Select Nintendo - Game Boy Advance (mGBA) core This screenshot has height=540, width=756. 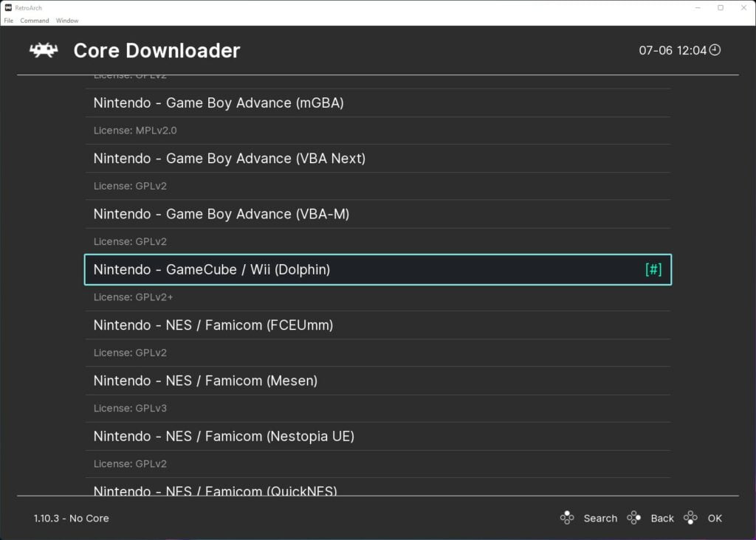coord(377,103)
